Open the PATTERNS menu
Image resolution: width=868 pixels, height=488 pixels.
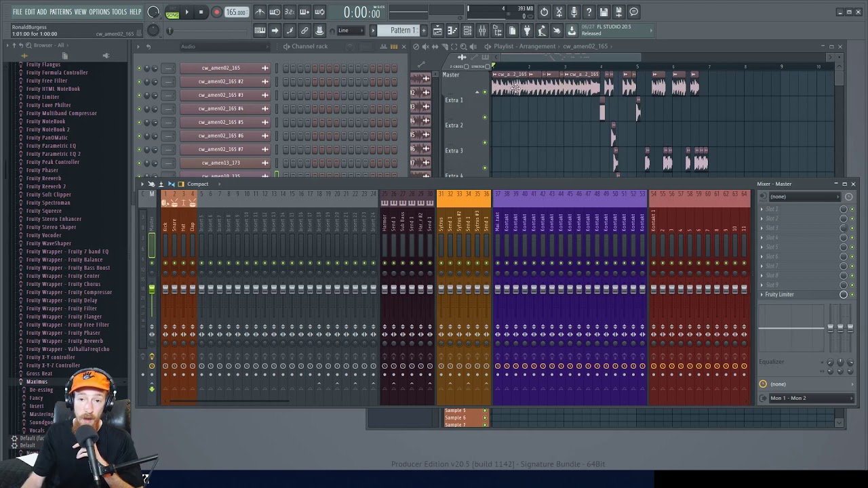tap(60, 12)
